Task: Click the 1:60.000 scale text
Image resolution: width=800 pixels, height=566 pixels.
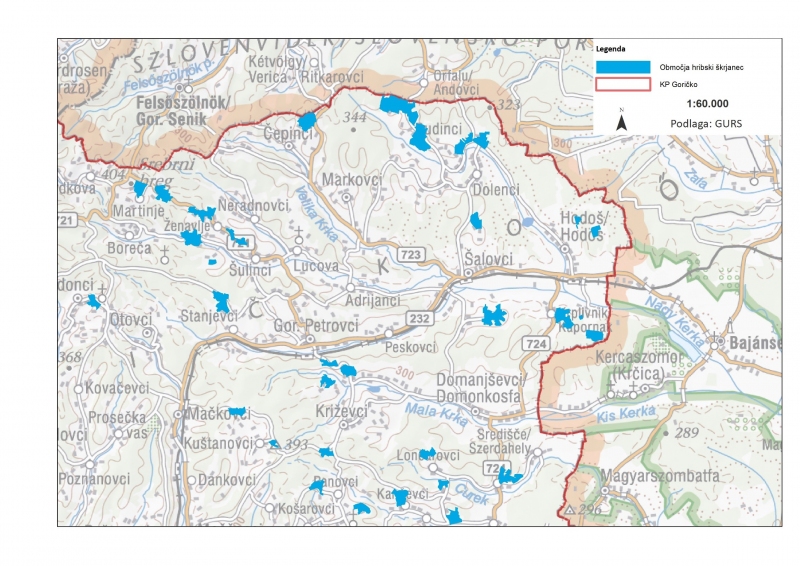Action: click(707, 104)
